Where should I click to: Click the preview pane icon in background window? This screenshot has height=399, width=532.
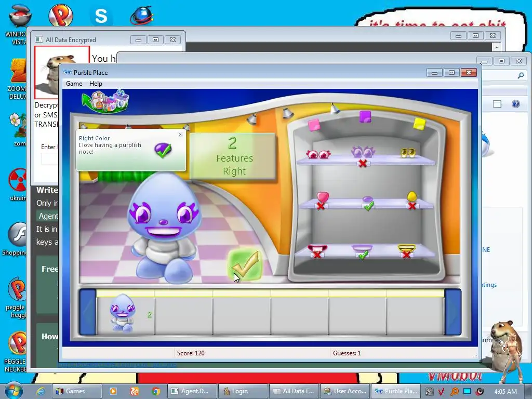point(497,104)
